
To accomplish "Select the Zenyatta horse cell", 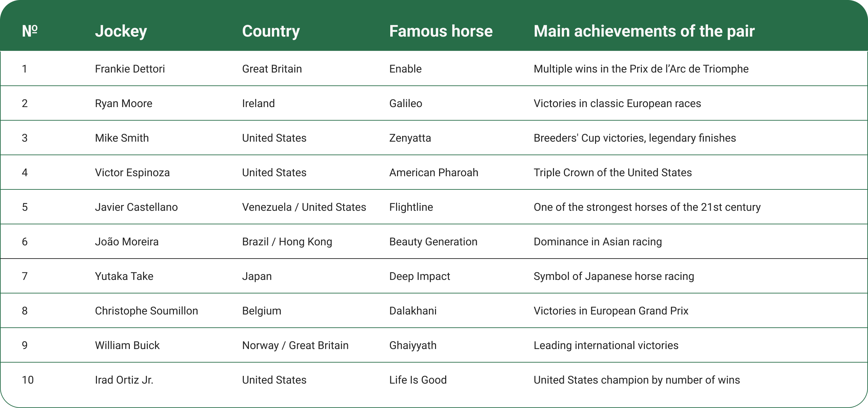I will [x=410, y=138].
